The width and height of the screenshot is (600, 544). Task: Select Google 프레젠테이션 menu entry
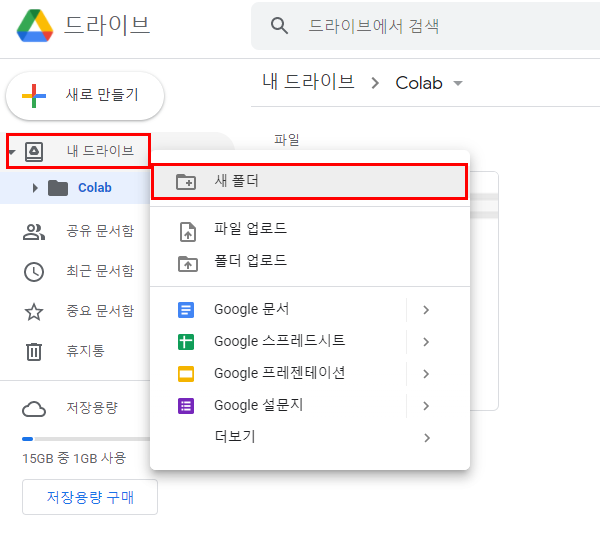click(310, 374)
